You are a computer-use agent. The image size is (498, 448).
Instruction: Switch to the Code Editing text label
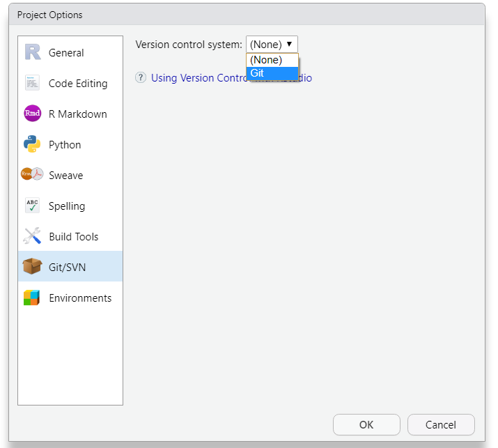[x=78, y=84]
